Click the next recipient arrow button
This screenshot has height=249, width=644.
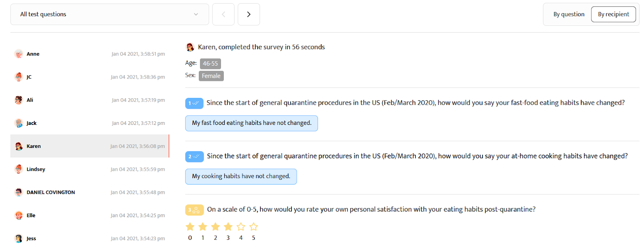click(248, 14)
